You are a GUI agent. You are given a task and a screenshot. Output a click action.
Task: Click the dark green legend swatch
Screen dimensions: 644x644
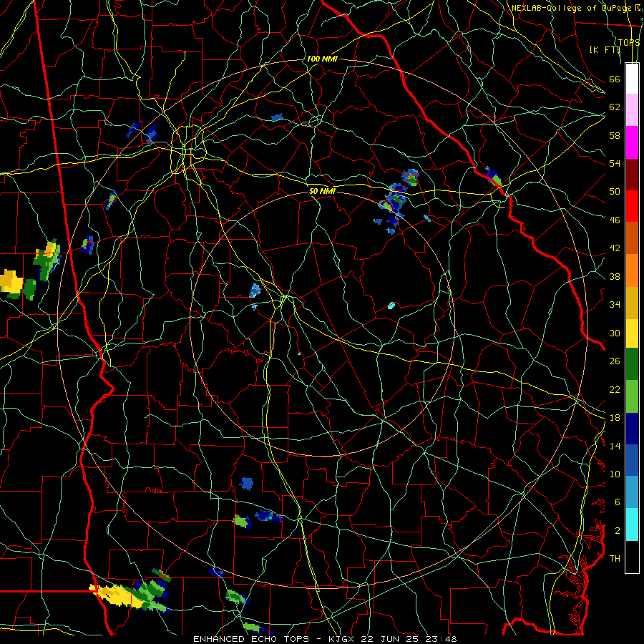pyautogui.click(x=632, y=364)
